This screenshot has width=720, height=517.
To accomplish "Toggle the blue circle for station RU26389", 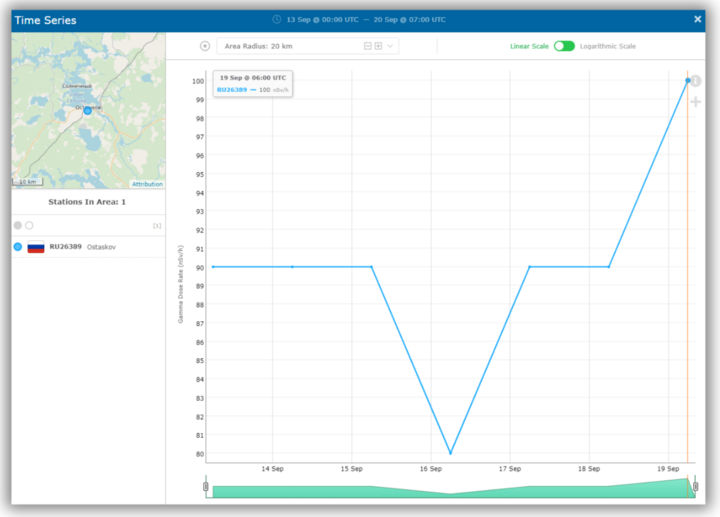I will point(18,246).
